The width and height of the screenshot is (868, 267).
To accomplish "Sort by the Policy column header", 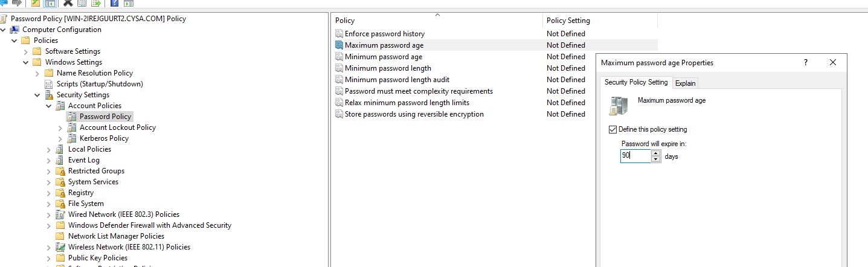I will (x=437, y=21).
